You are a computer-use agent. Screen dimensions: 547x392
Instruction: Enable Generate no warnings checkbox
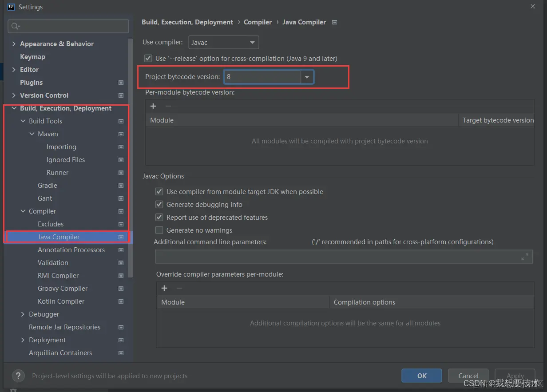tap(159, 230)
